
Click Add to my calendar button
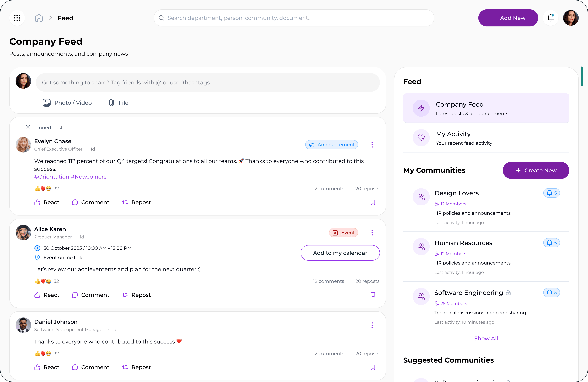pyautogui.click(x=340, y=253)
